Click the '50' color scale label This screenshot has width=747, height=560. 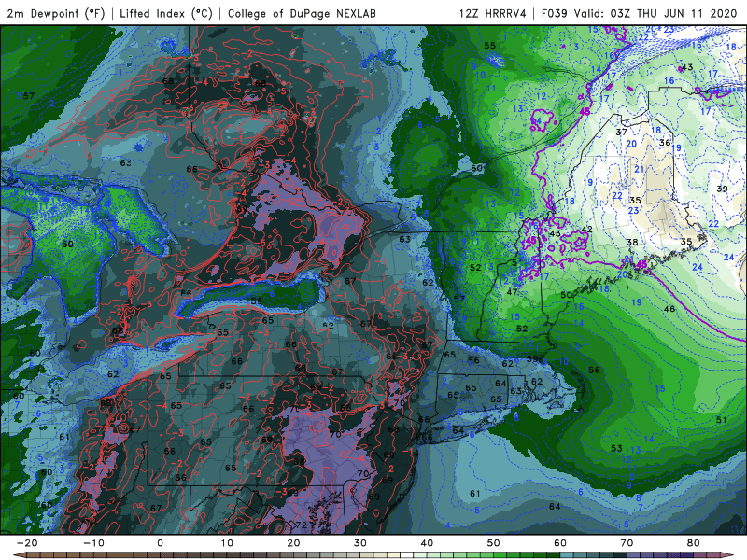[x=494, y=543]
